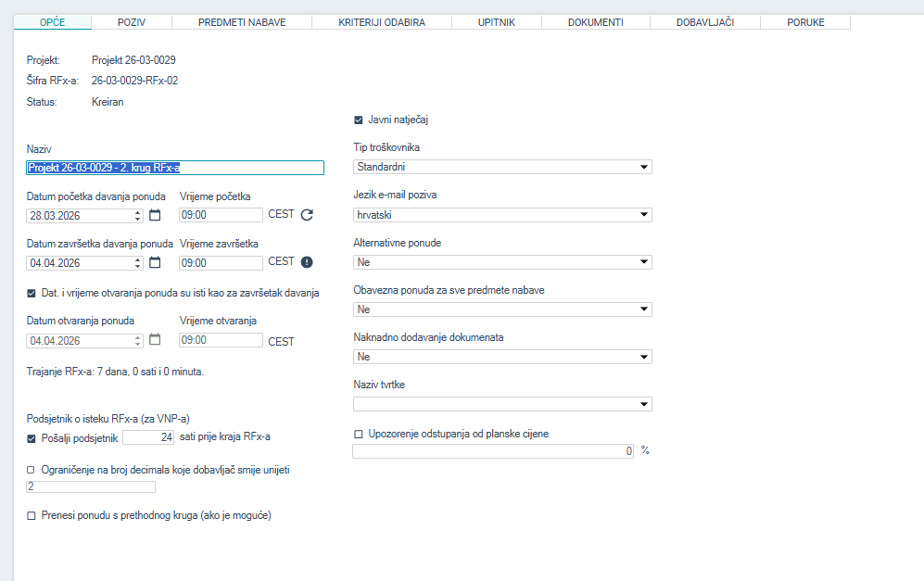Click the Naziv text field

click(x=175, y=168)
